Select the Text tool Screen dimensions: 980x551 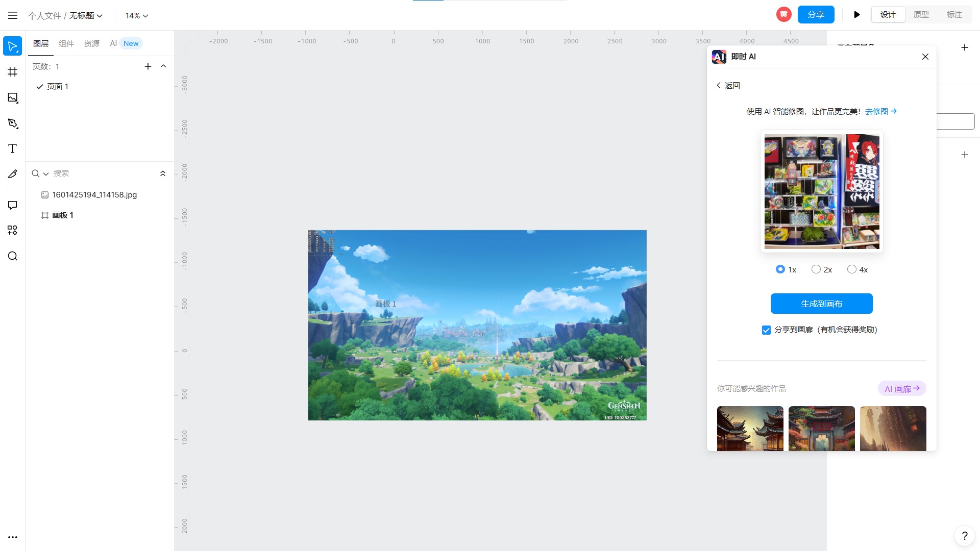pyautogui.click(x=13, y=148)
